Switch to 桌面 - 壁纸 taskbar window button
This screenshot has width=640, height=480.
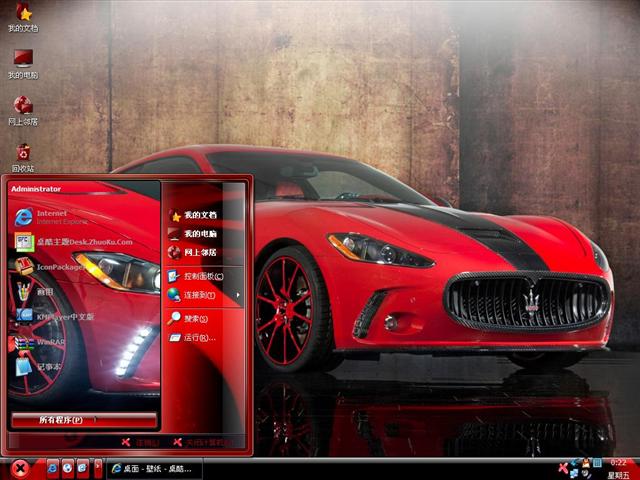pos(155,468)
